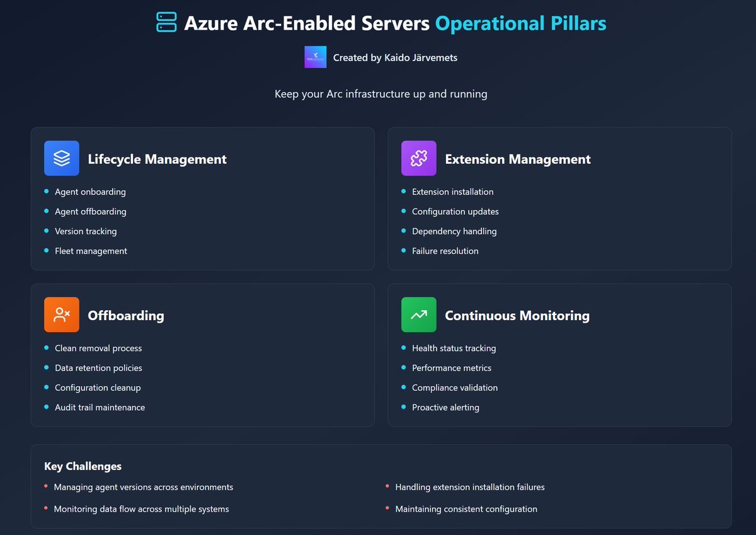Select the 'Extension Management' heading
The image size is (756, 535).
click(x=518, y=159)
